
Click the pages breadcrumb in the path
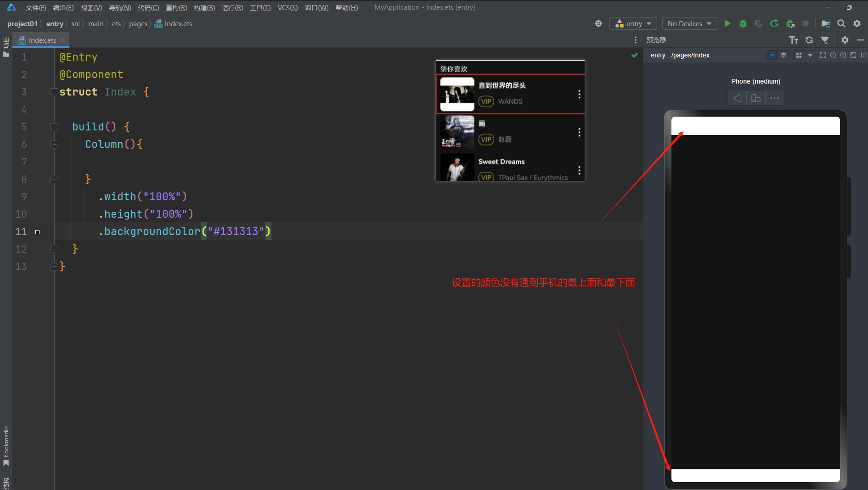click(x=138, y=23)
